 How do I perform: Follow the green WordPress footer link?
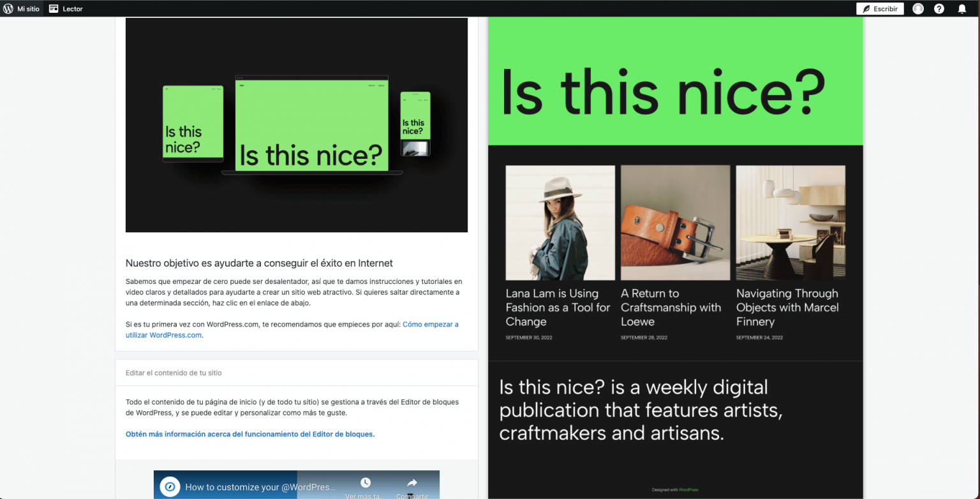coord(688,490)
